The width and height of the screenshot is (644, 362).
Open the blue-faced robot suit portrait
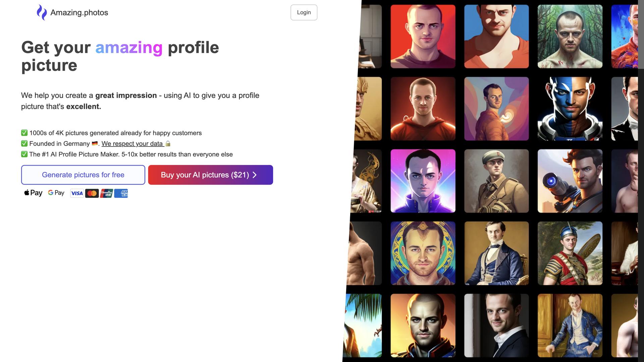click(x=570, y=109)
